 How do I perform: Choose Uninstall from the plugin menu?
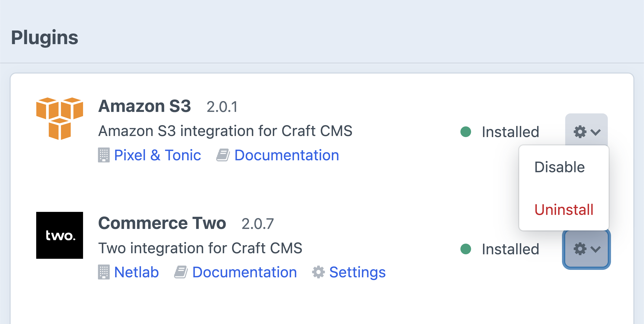(x=564, y=209)
